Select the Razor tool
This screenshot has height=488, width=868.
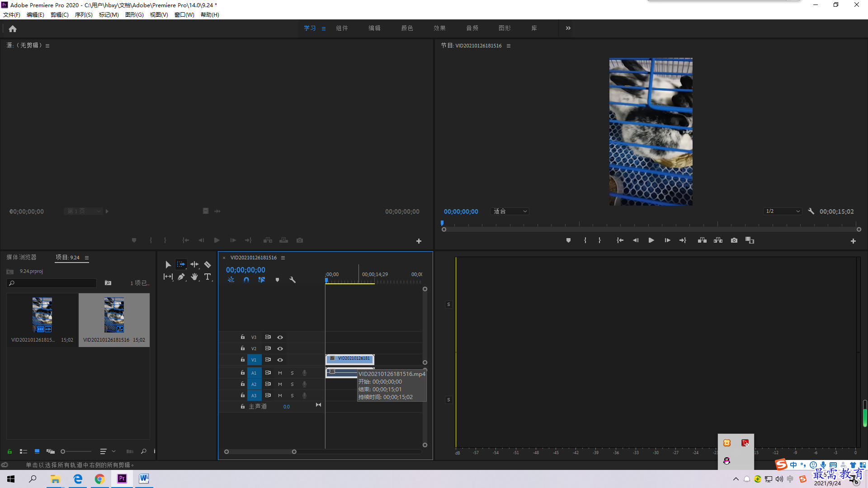[x=208, y=264]
